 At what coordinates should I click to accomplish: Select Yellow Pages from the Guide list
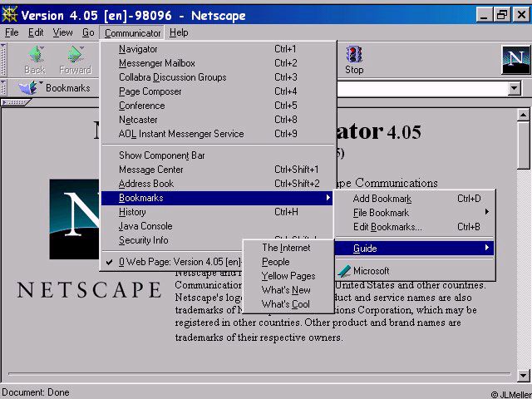click(x=288, y=276)
